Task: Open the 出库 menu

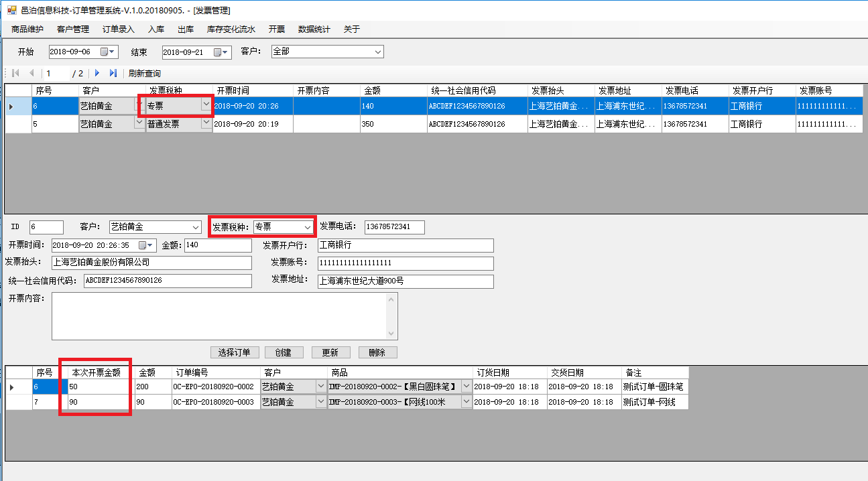Action: [x=186, y=29]
